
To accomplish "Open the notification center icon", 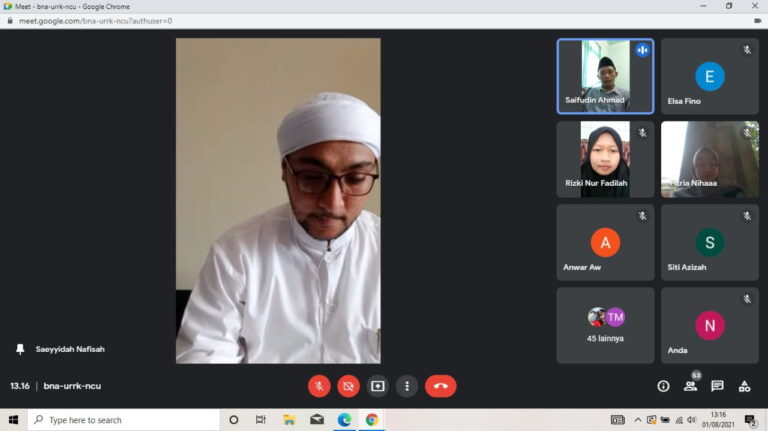I will click(x=750, y=420).
